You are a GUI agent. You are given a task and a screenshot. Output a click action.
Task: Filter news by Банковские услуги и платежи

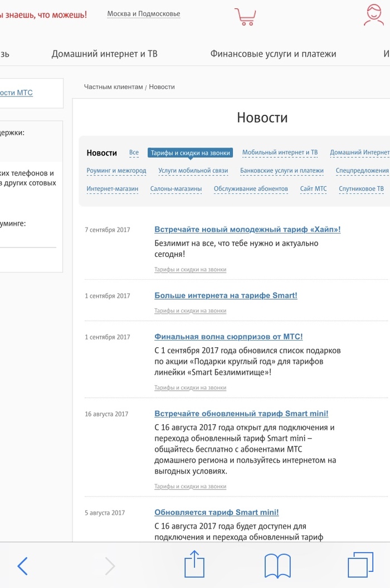(281, 171)
